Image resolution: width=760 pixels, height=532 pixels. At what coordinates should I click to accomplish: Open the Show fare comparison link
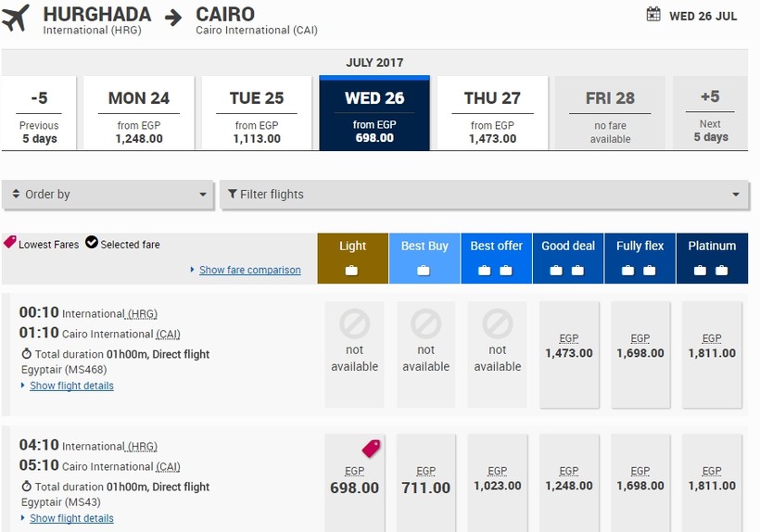(x=249, y=270)
